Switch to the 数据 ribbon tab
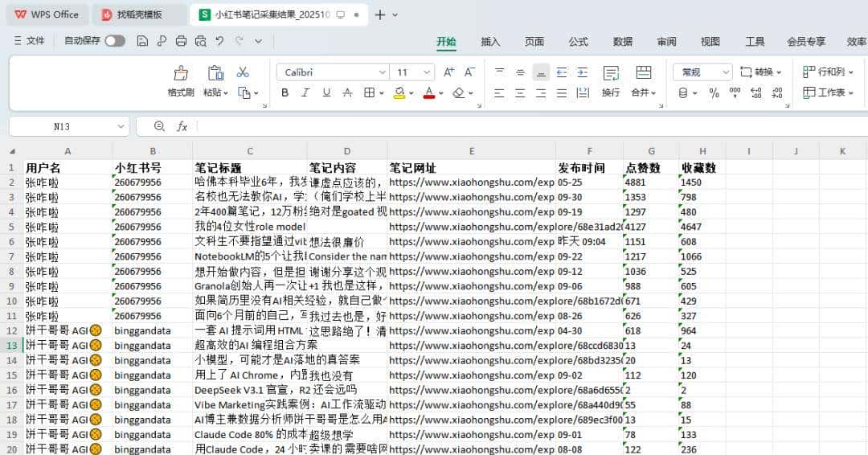Image resolution: width=868 pixels, height=455 pixels. tap(622, 42)
